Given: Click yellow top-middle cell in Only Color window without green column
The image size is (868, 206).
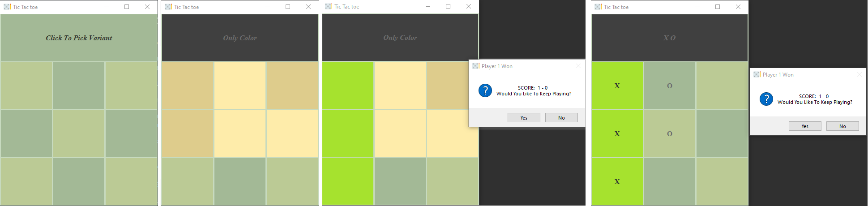Looking at the screenshot, I should coord(240,86).
